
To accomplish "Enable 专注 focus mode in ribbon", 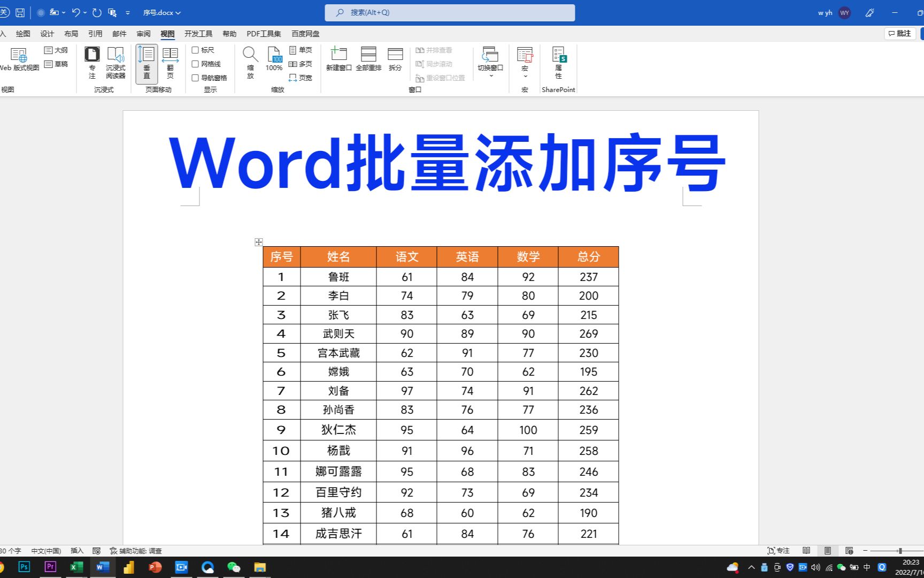I will pos(92,63).
